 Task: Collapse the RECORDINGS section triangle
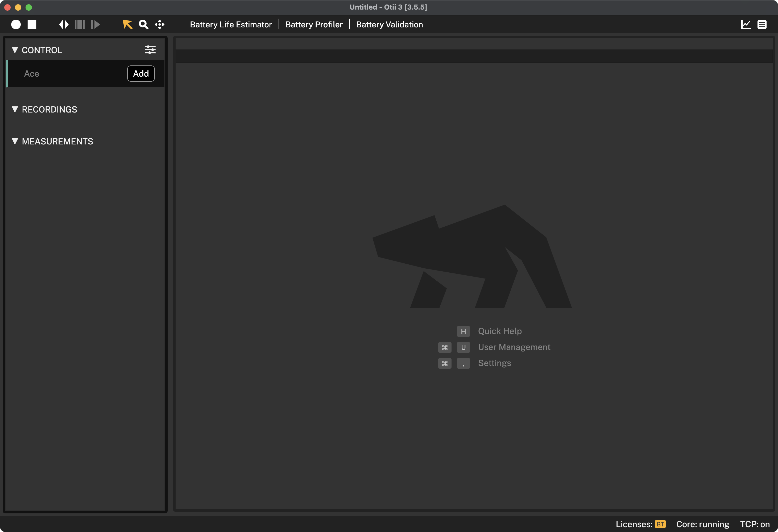15,109
